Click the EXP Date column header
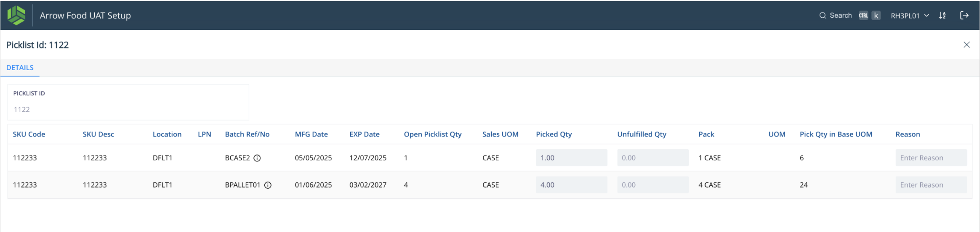The height and width of the screenshot is (232, 980). coord(364,134)
